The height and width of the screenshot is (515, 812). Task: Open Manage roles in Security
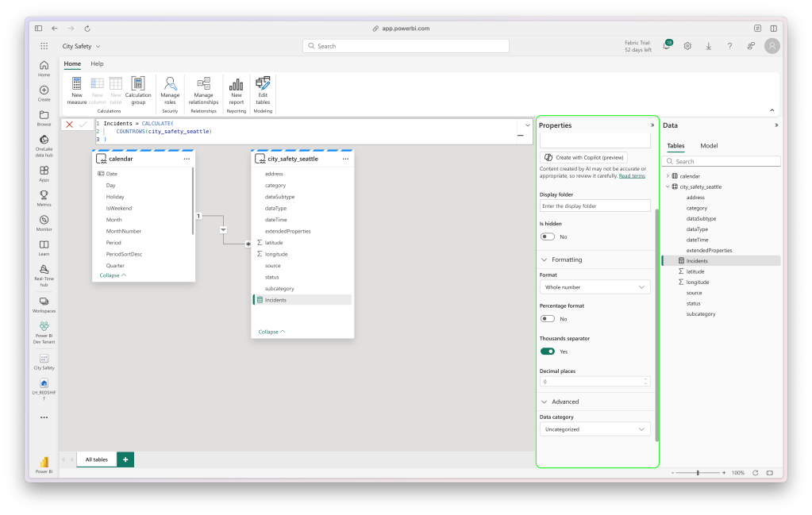pyautogui.click(x=170, y=90)
